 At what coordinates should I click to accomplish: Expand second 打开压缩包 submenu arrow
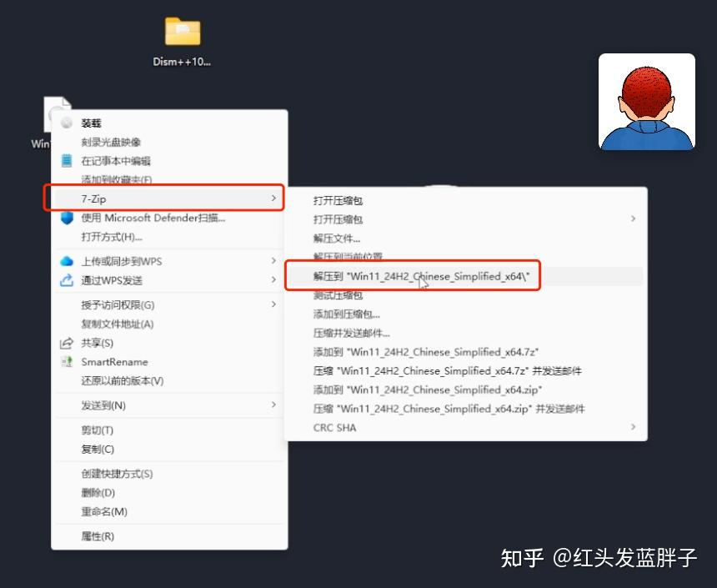tap(633, 219)
